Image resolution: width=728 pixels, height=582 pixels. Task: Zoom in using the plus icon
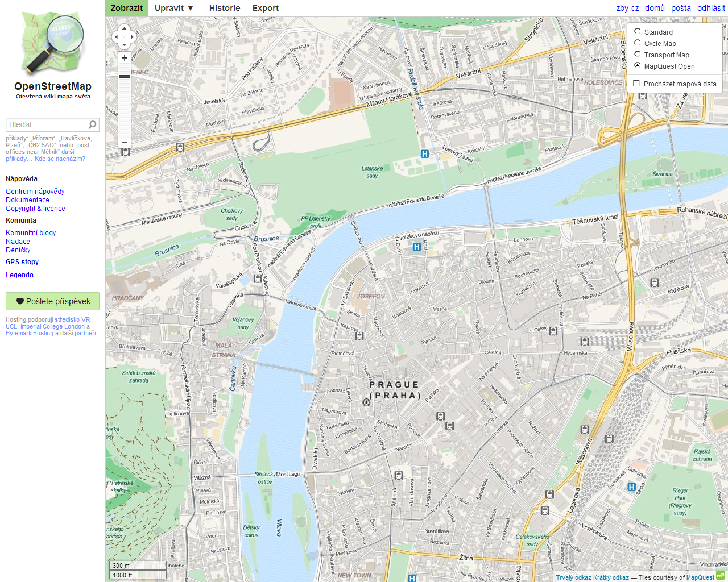click(124, 57)
